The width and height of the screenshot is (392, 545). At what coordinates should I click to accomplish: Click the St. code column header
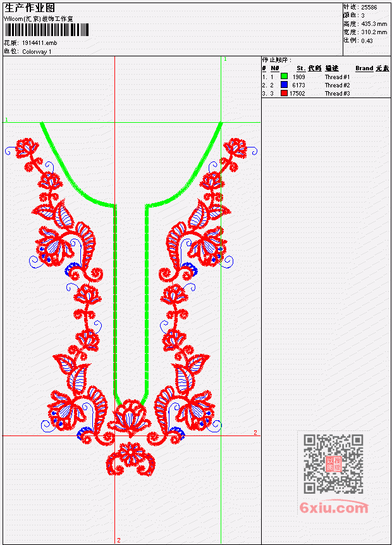pyautogui.click(x=309, y=68)
